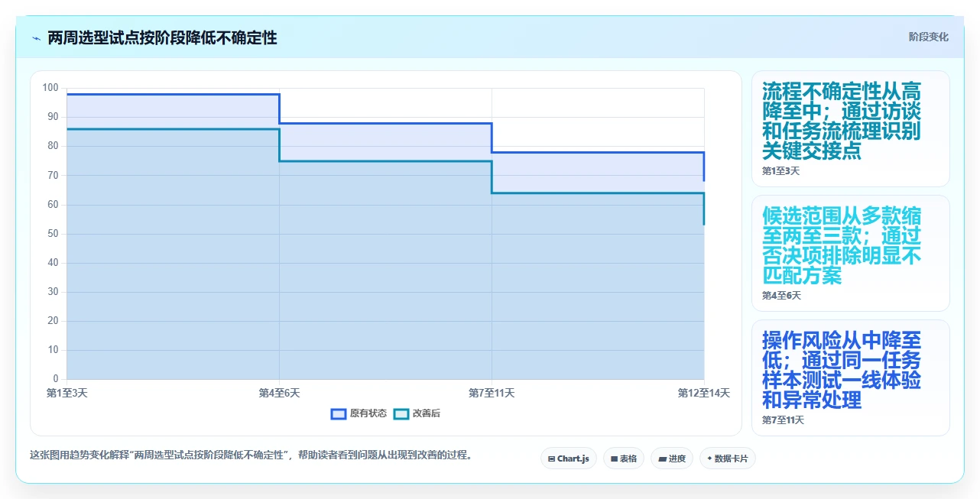Toggle the 原有状态 legend swatch

click(x=339, y=414)
